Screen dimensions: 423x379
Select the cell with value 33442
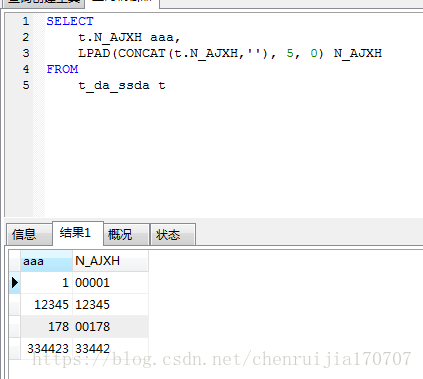pyautogui.click(x=110, y=349)
